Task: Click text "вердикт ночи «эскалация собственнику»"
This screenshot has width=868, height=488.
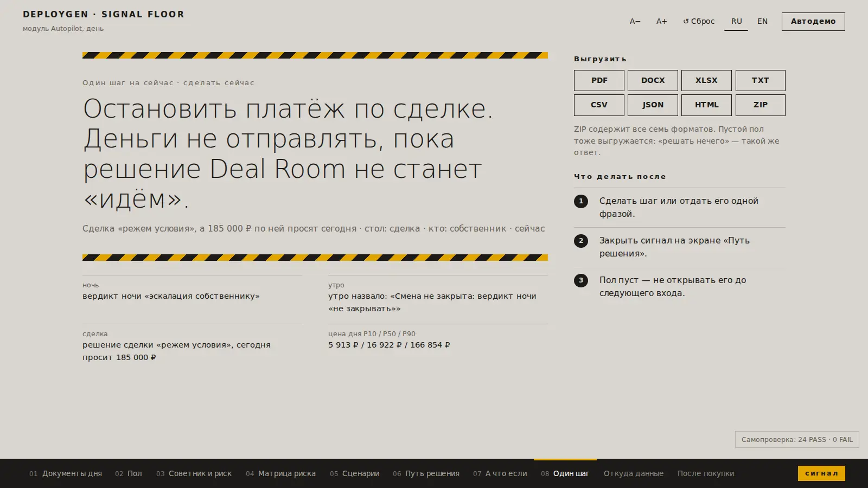Action: 171,296
